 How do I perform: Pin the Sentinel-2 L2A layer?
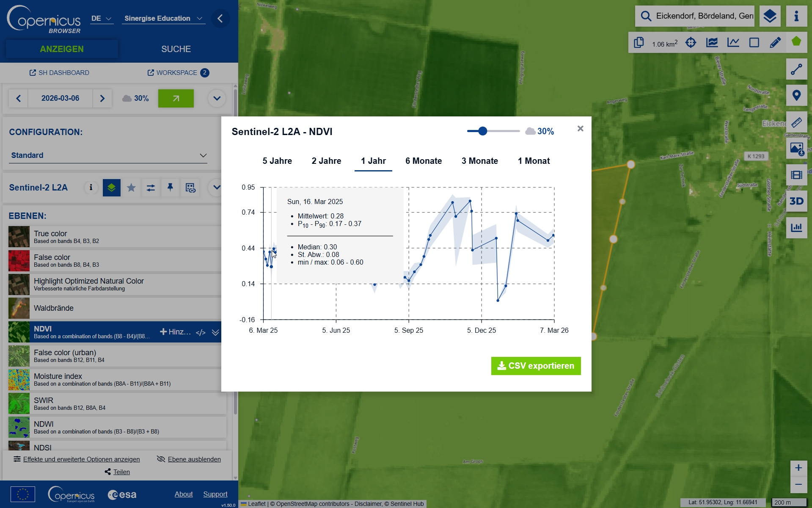tap(170, 188)
